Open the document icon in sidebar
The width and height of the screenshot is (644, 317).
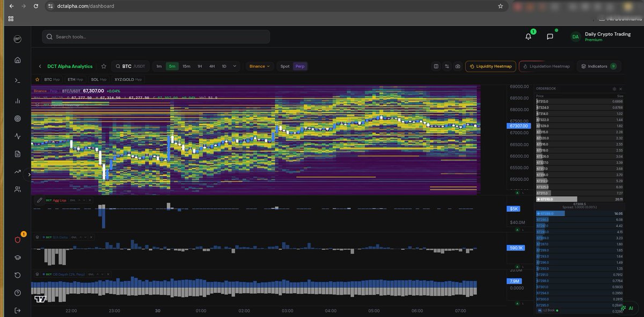[18, 154]
